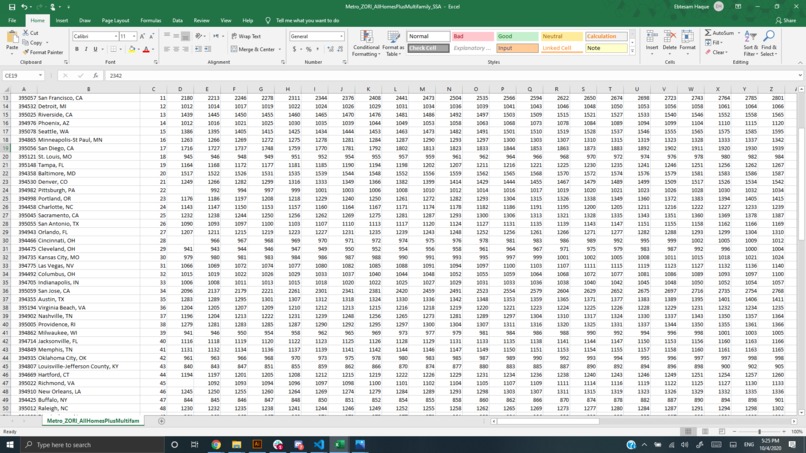Collapse the ribbon with the chevron
Image resolution: width=806 pixels, height=453 pixels.
coord(800,62)
